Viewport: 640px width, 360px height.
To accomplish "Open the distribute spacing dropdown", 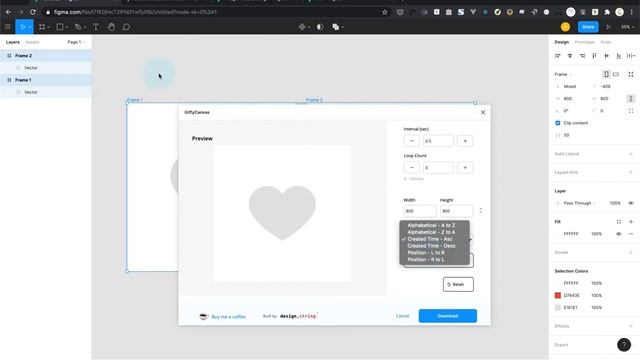I will pos(631,56).
